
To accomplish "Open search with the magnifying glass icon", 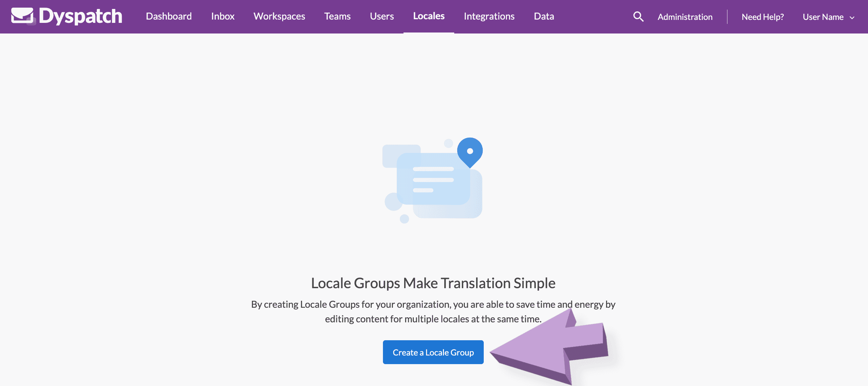I will click(638, 16).
